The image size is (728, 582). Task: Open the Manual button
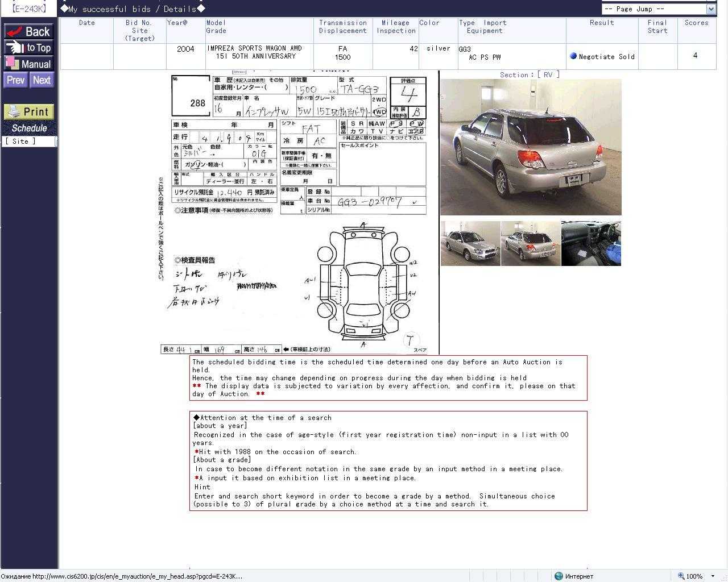[x=28, y=64]
